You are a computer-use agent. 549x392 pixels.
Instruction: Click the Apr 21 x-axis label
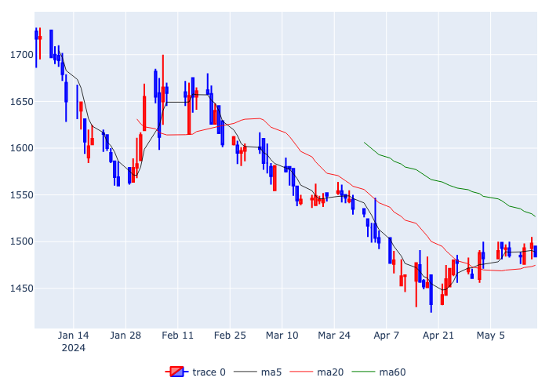438,336
